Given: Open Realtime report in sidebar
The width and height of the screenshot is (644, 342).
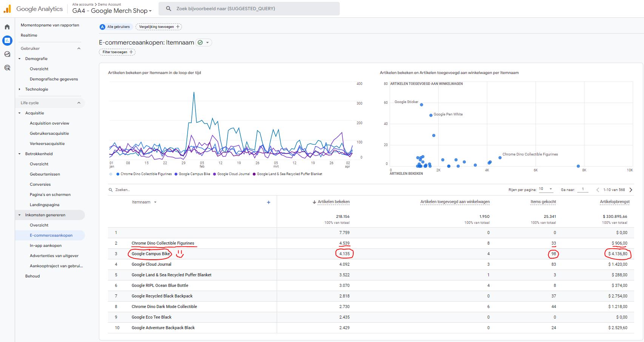Looking at the screenshot, I should [x=29, y=35].
